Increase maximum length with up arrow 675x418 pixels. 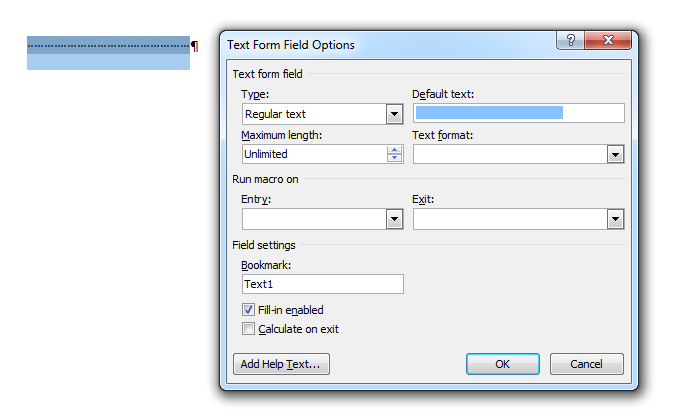point(394,150)
